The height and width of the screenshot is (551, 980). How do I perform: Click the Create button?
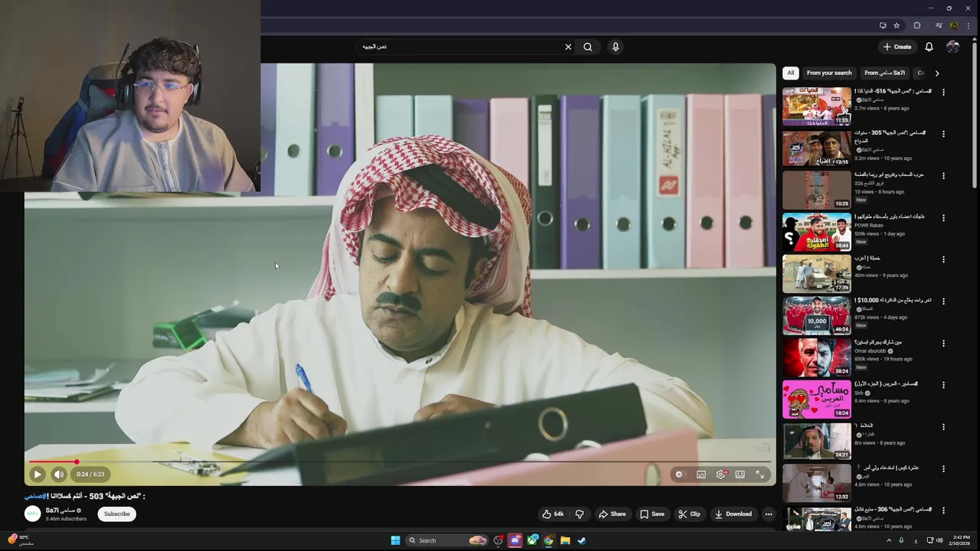click(897, 47)
